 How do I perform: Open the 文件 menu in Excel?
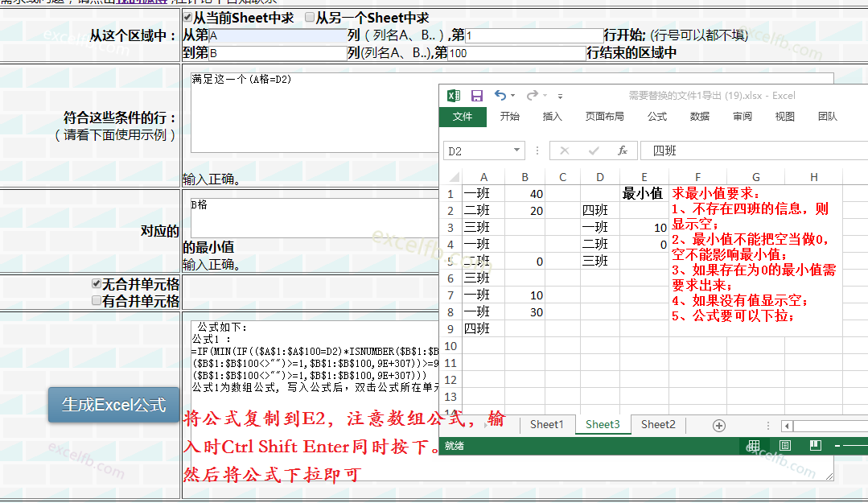click(x=463, y=117)
